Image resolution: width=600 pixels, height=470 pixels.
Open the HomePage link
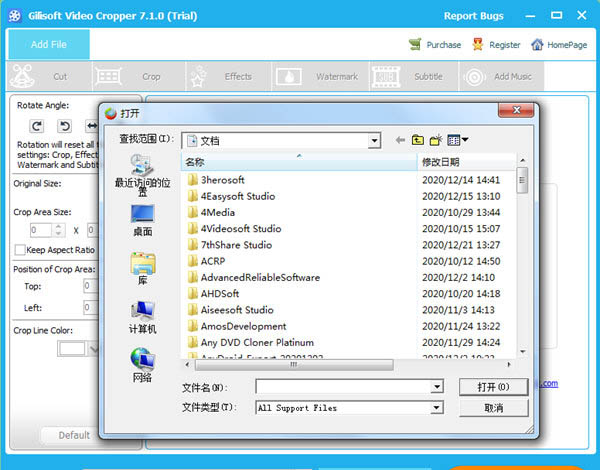[x=567, y=45]
